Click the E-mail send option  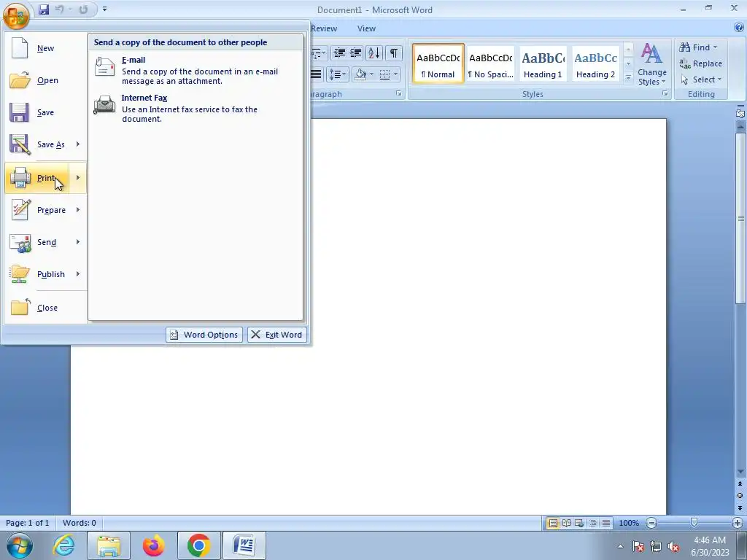click(196, 70)
